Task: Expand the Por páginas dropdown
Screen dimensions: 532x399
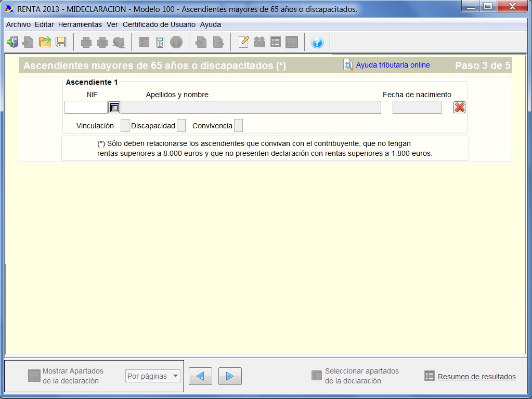Action: 153,376
